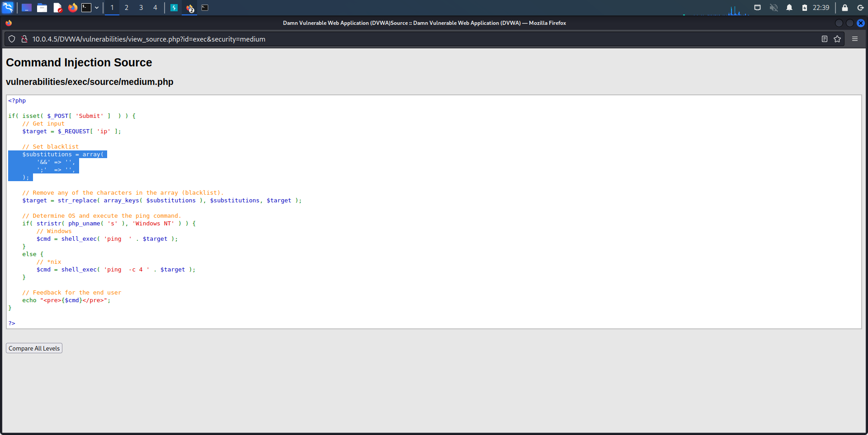Open the notifications bell icon
The width and height of the screenshot is (868, 435).
tap(789, 8)
